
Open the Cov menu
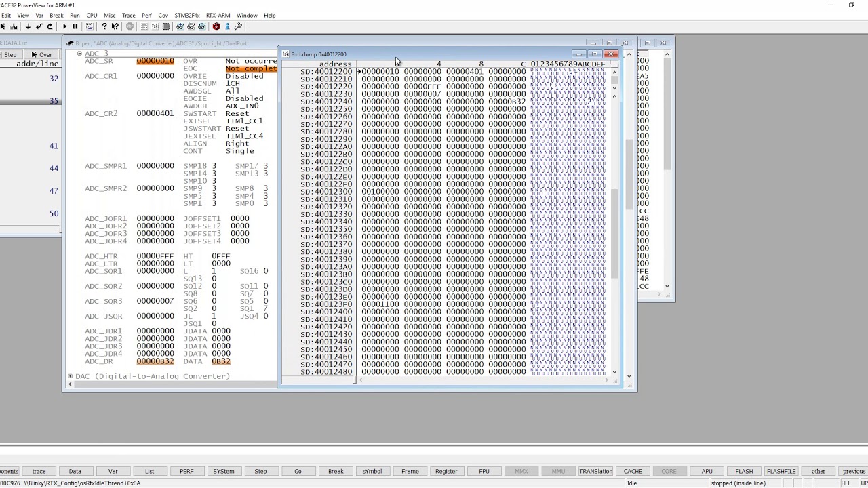163,15
